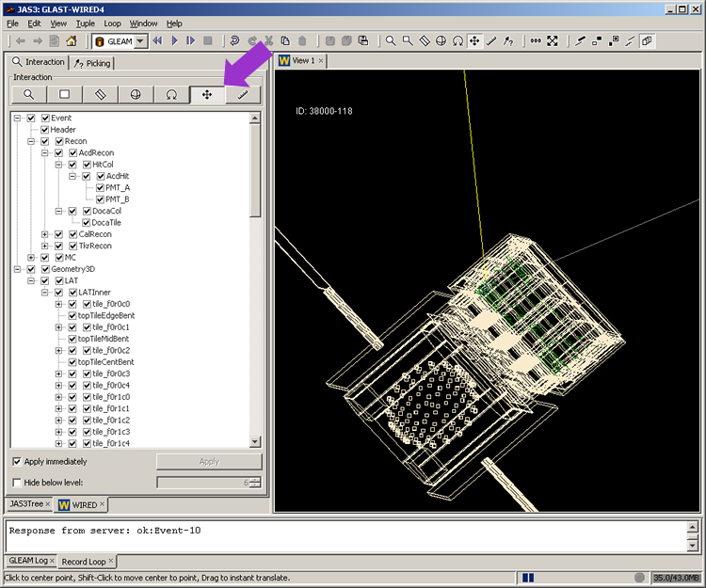Step to the next event
The image size is (706, 588).
(190, 41)
